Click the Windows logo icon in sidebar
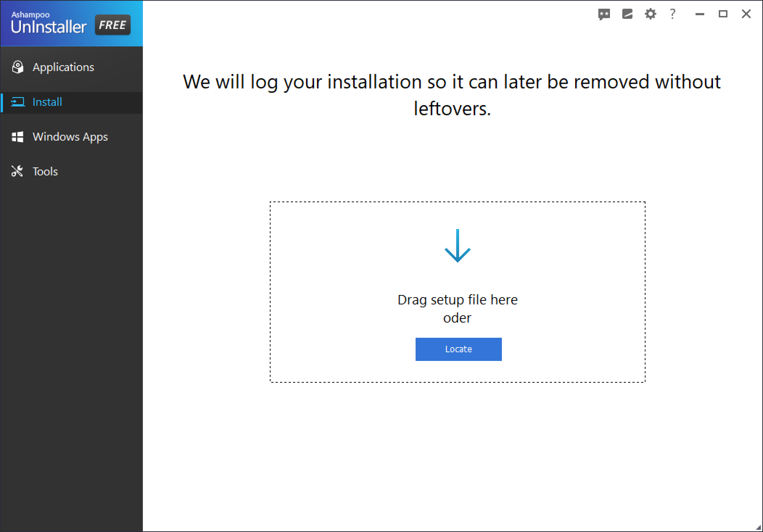 [17, 137]
